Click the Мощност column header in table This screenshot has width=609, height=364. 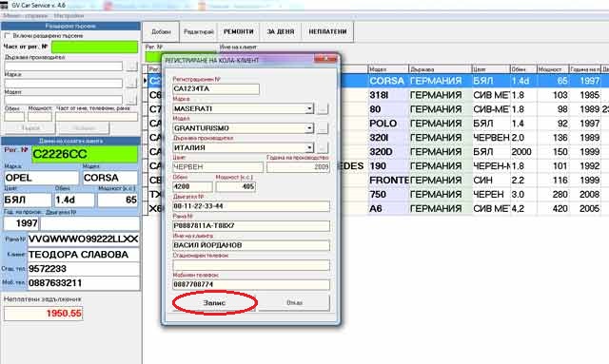(x=553, y=69)
